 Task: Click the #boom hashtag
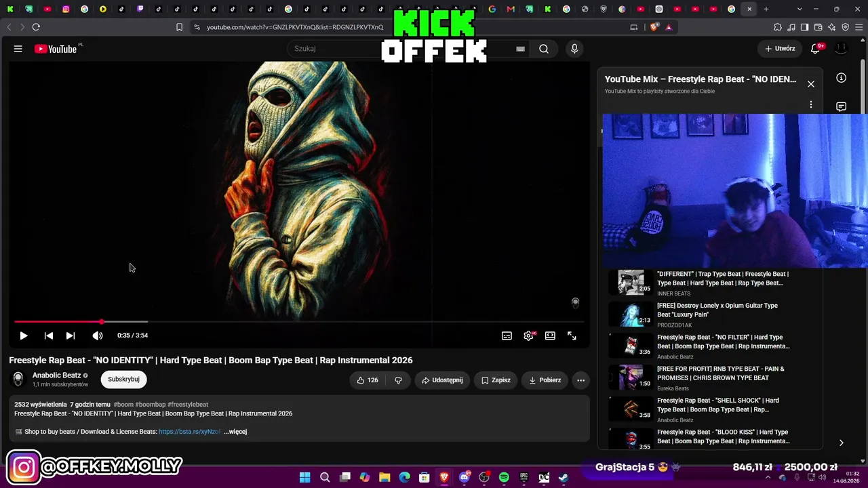[x=123, y=405]
